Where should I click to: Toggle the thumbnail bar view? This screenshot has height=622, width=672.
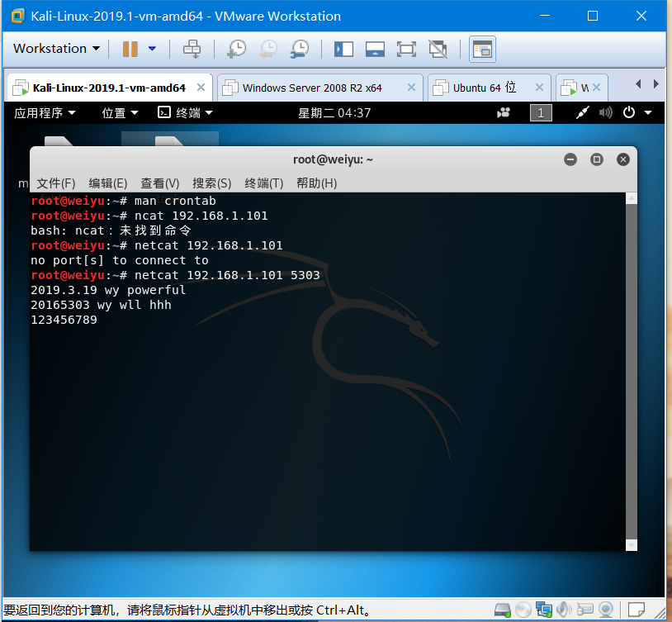(x=375, y=49)
